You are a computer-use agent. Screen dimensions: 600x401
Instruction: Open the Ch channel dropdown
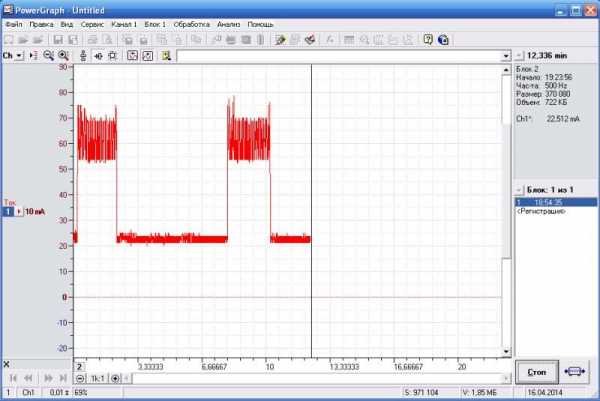pos(12,56)
